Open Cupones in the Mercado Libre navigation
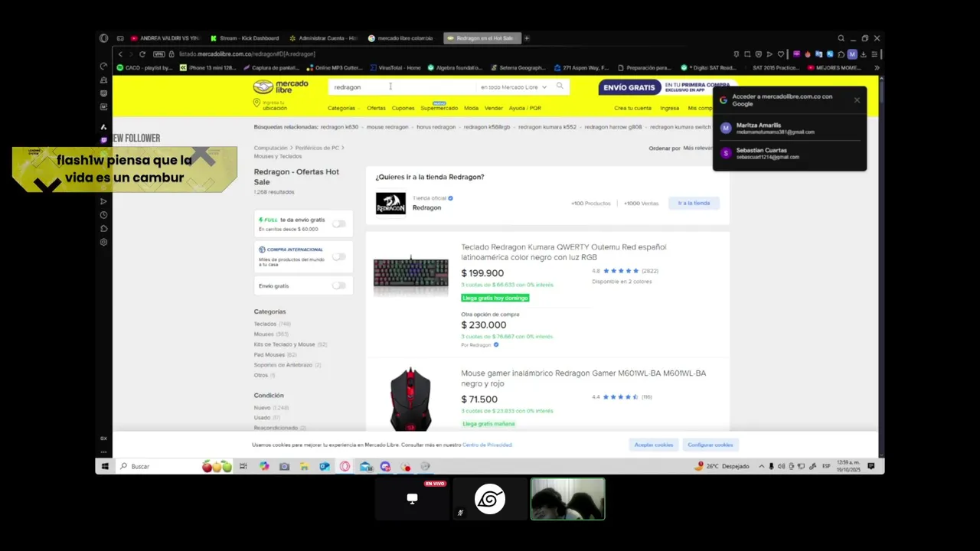The width and height of the screenshot is (980, 551). click(403, 108)
